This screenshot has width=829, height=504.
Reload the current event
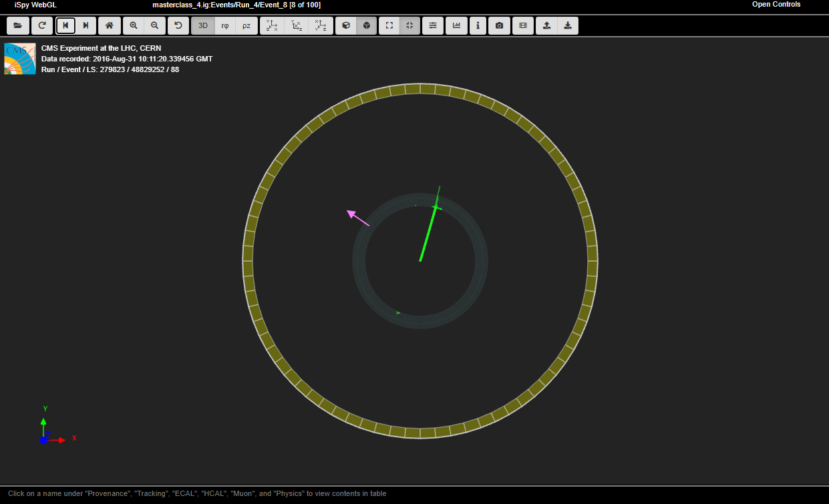pyautogui.click(x=42, y=25)
